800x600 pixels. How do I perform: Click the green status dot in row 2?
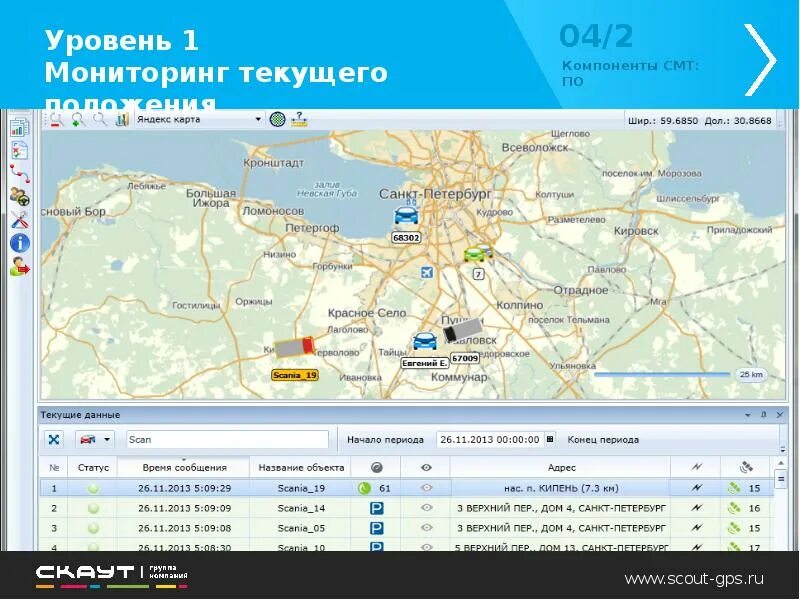click(93, 508)
